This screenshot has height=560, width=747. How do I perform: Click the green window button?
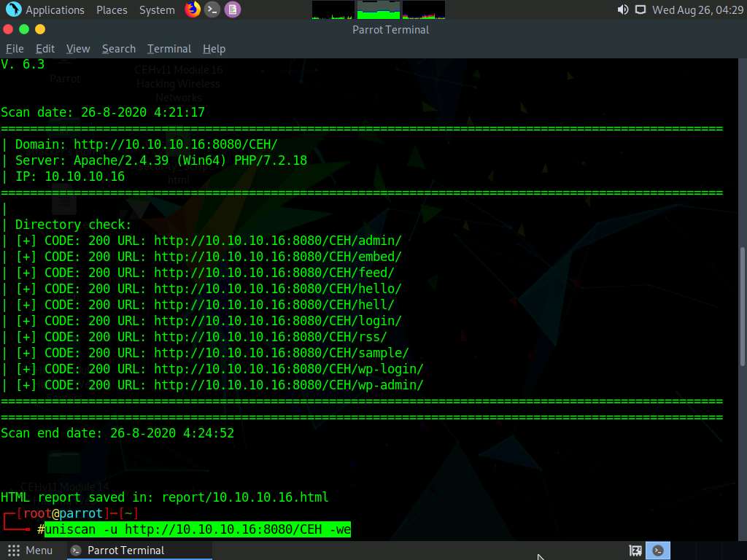tap(24, 29)
